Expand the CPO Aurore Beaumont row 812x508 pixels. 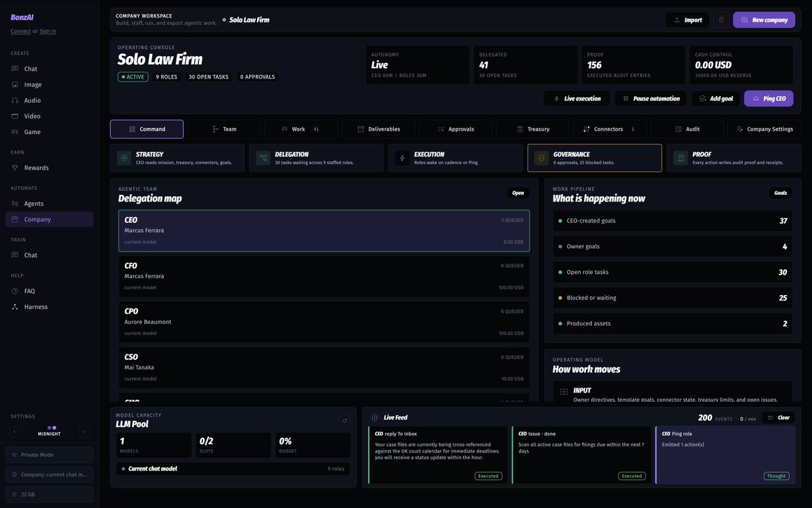[324, 322]
